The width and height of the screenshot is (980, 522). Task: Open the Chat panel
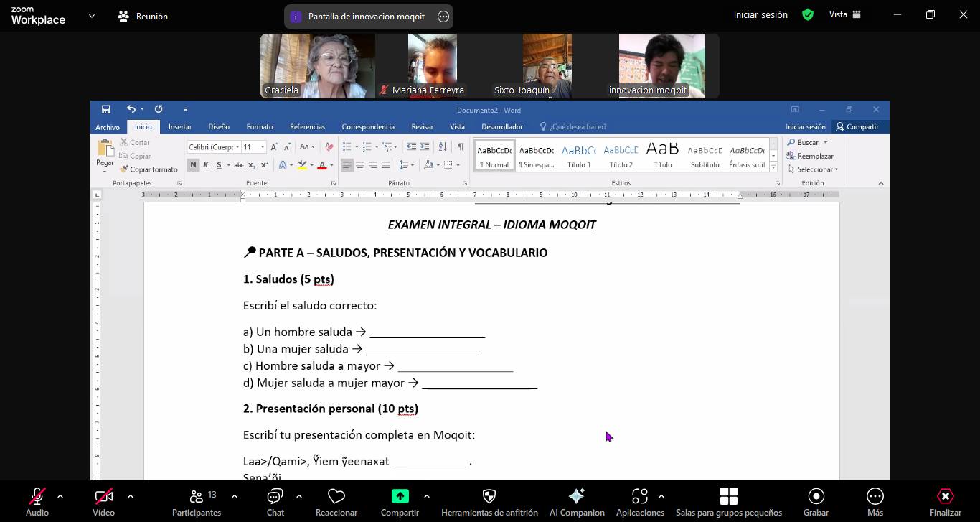pyautogui.click(x=275, y=497)
